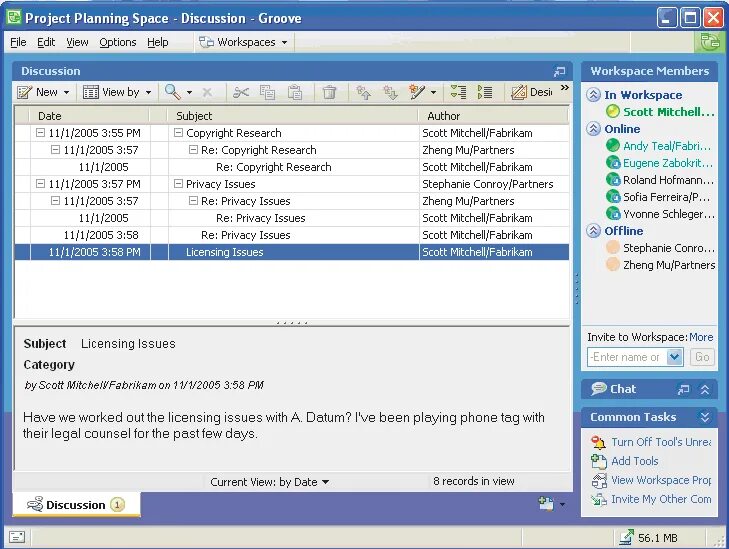The width and height of the screenshot is (729, 549).
Task: Click the Designer toolbar button
Action: 531,92
